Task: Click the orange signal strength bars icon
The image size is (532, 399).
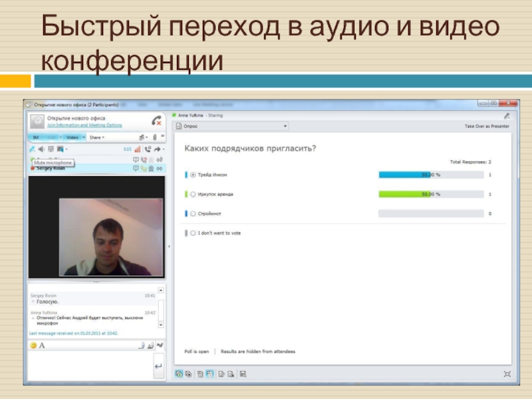Action: pyautogui.click(x=138, y=149)
